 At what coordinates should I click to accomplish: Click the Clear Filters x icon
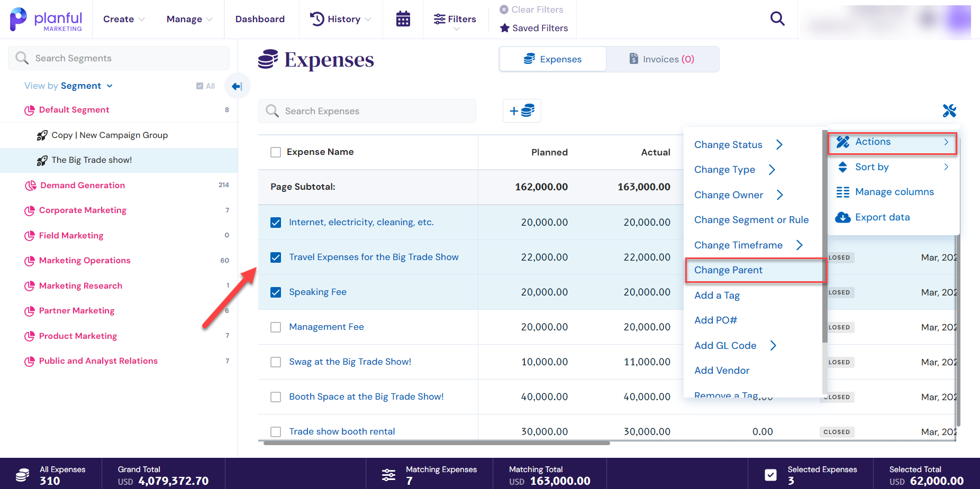[x=504, y=10]
